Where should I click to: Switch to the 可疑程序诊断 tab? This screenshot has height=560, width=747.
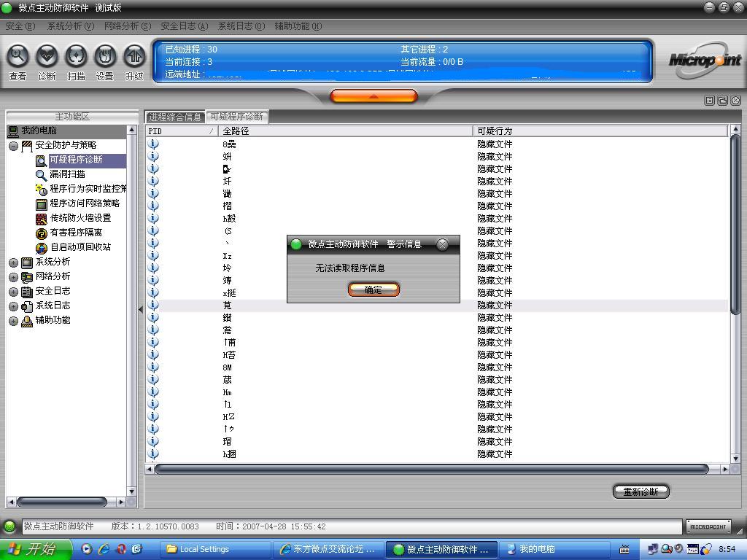click(237, 117)
